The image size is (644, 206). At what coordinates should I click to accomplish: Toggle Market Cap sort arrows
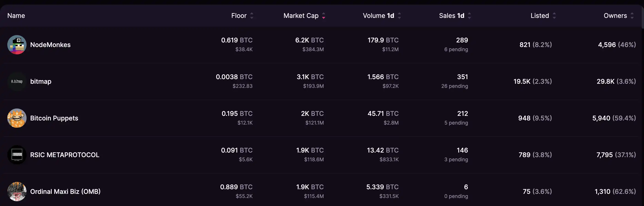pos(324,16)
